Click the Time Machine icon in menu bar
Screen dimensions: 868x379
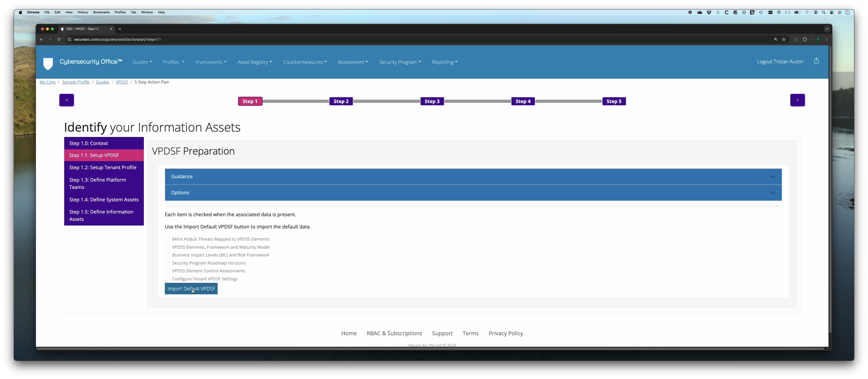tap(761, 12)
